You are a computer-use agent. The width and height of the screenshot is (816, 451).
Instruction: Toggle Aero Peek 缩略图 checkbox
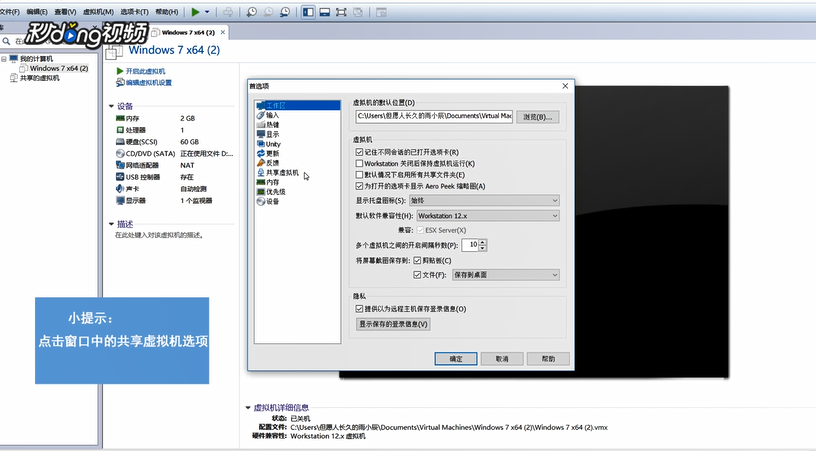359,186
